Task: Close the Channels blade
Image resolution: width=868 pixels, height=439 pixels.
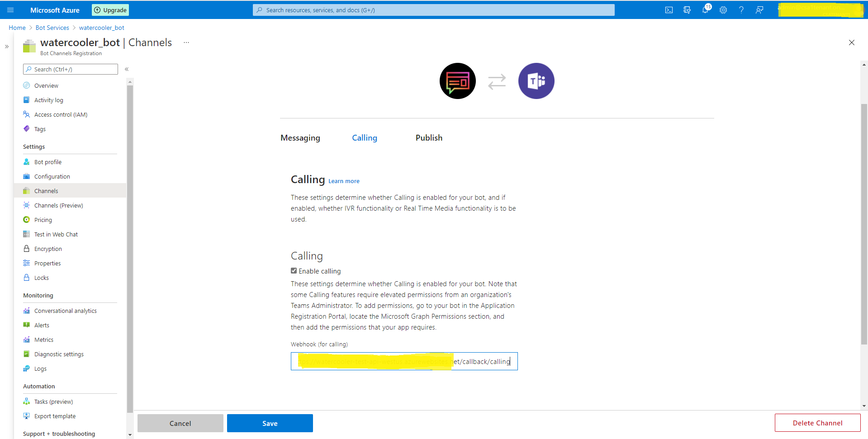Action: (852, 42)
